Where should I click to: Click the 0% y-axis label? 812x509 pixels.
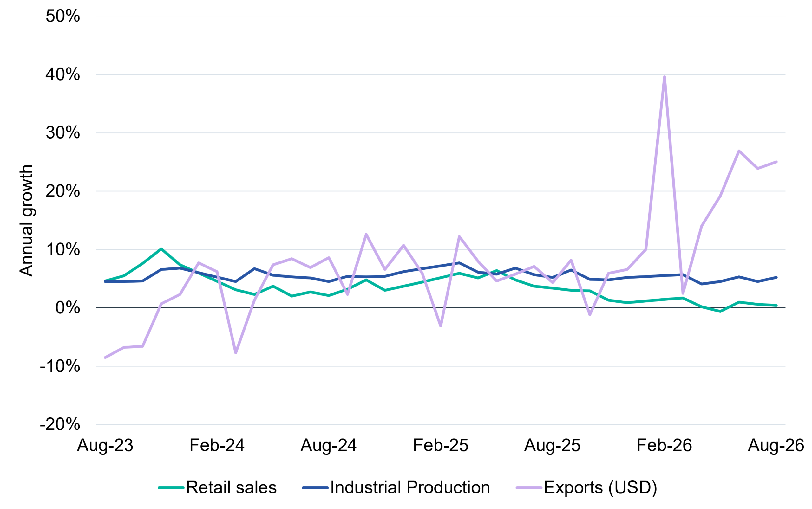click(68, 308)
